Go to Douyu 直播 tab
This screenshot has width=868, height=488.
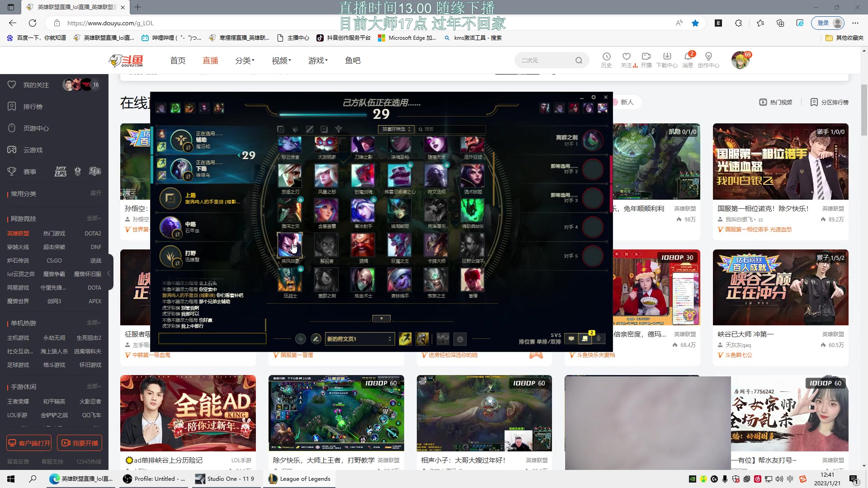[x=210, y=61]
